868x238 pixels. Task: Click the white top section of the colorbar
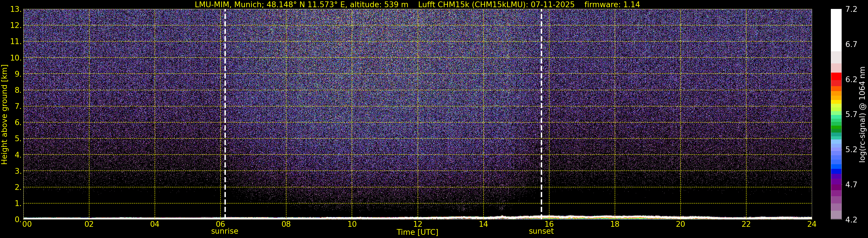(836, 30)
